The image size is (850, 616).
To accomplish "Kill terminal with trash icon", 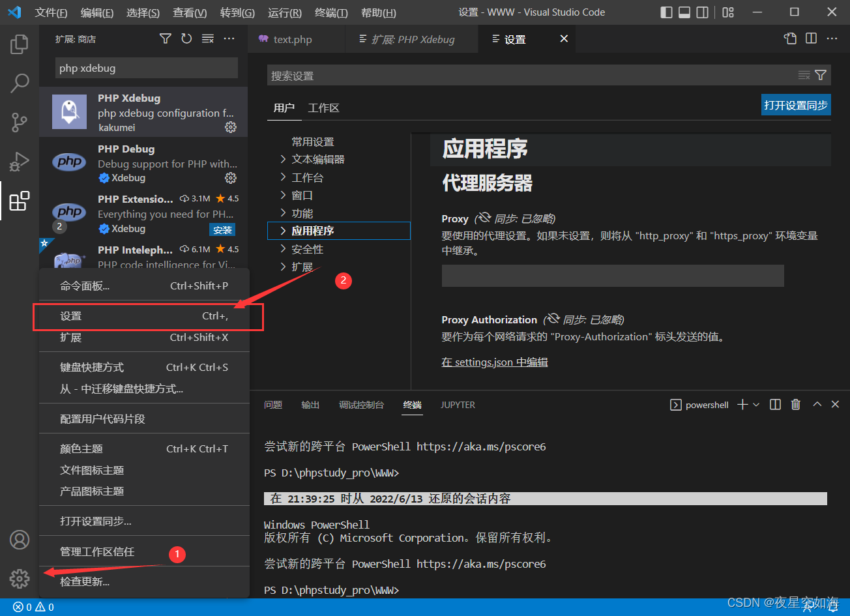I will [795, 405].
